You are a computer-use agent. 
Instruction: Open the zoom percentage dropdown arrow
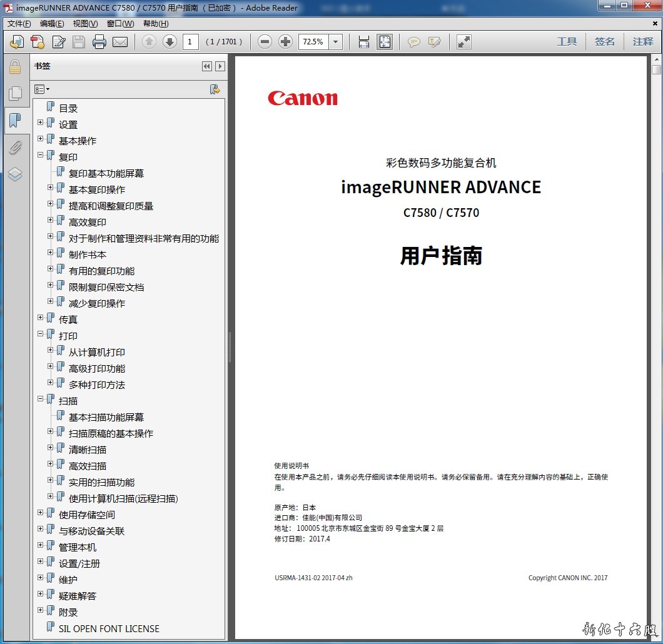pyautogui.click(x=336, y=42)
